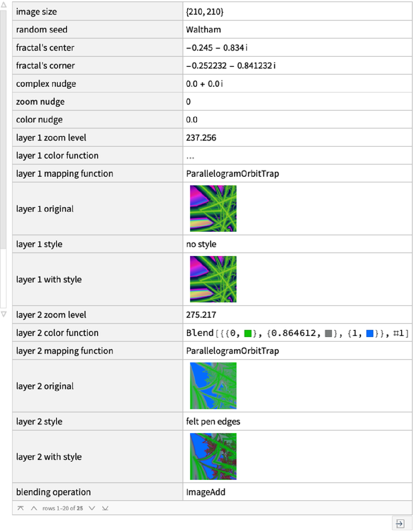Jump to first rows with top arrow
Screen dimensions: 413x532
click(21, 508)
